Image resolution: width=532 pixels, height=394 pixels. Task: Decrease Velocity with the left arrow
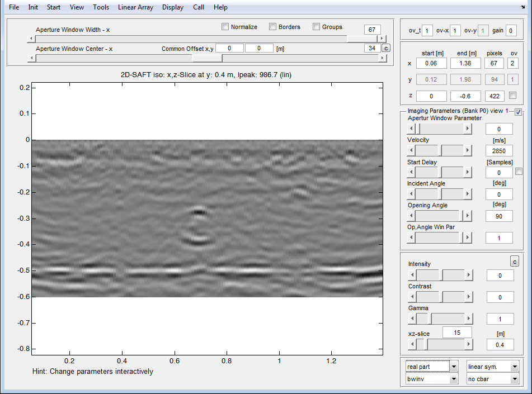(x=411, y=150)
